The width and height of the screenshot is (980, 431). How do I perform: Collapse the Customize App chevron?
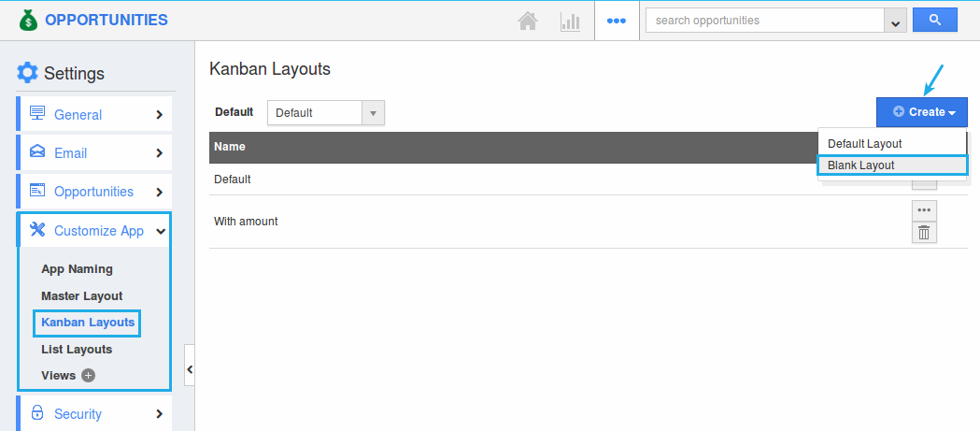160,231
